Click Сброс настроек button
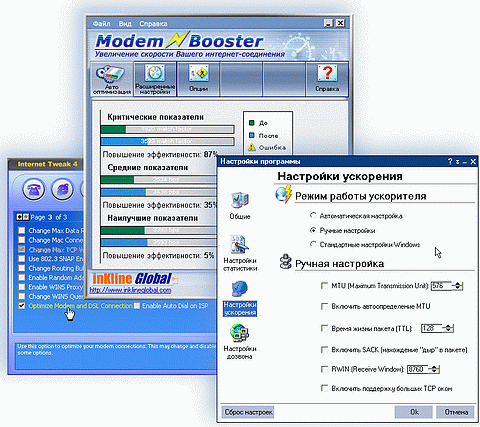Viewport: 480px width, 427px height. (x=248, y=412)
